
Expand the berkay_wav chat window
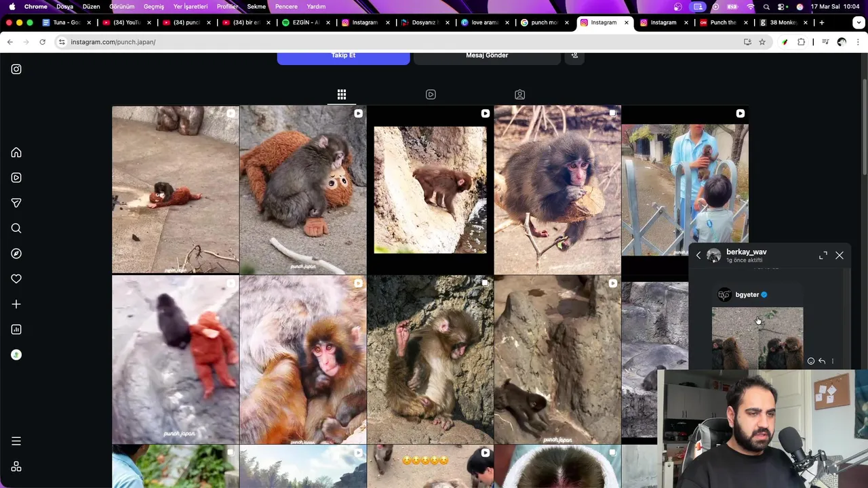pyautogui.click(x=823, y=256)
